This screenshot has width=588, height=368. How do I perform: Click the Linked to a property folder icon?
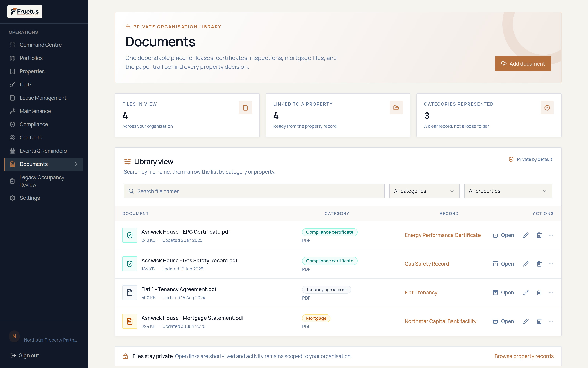click(x=396, y=108)
